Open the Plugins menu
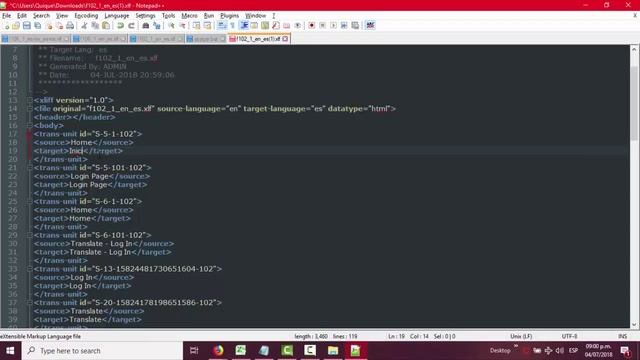Viewport: 640px width, 360px height. (x=229, y=16)
